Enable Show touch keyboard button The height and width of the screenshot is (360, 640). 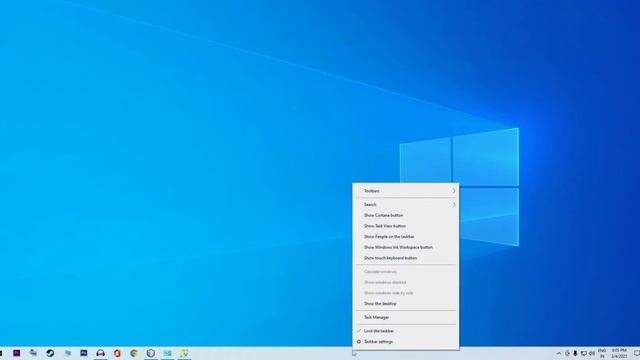pos(406,258)
